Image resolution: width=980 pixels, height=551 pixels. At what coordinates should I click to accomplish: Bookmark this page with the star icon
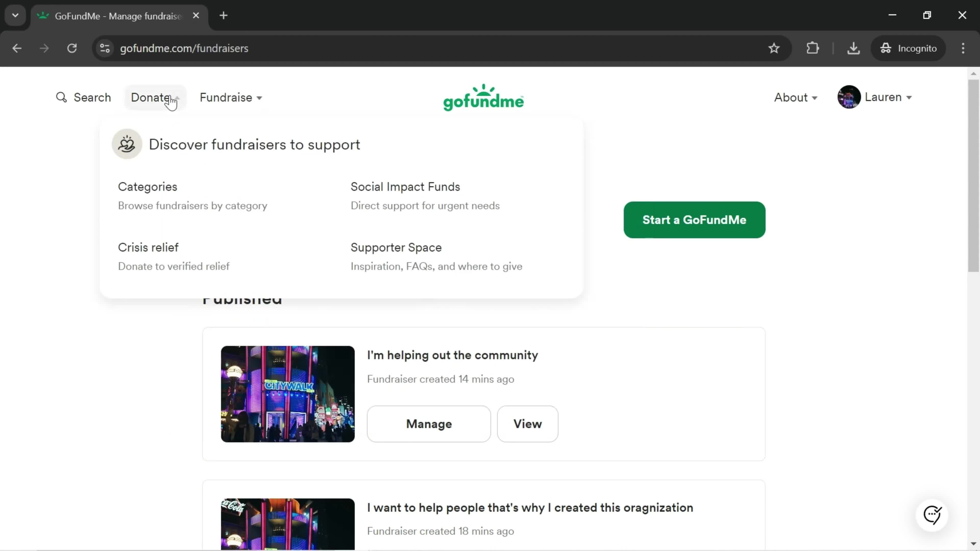coord(774,48)
